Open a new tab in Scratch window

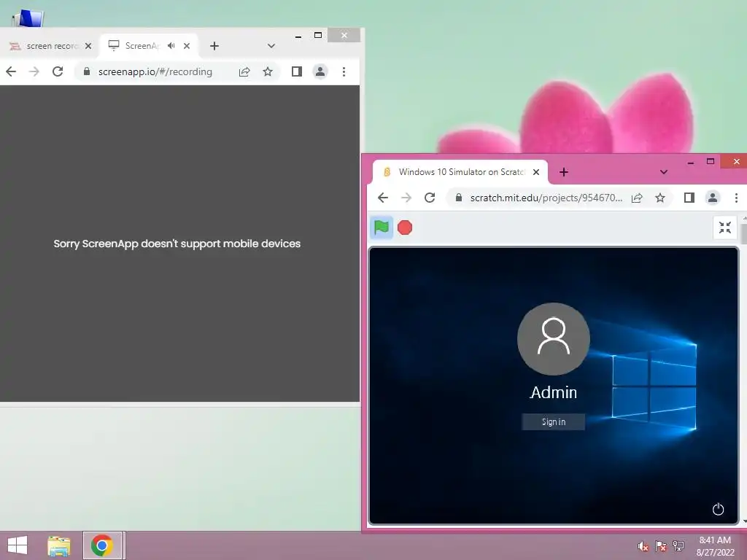coord(564,172)
